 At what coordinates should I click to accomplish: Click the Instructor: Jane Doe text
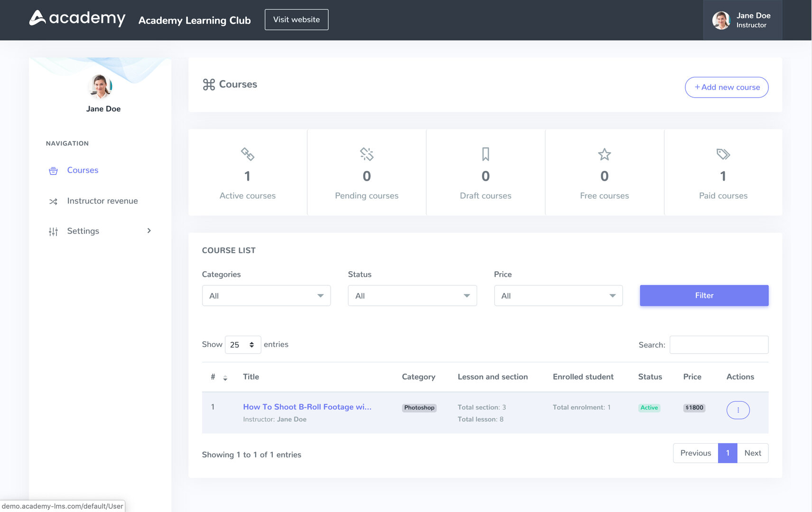275,419
